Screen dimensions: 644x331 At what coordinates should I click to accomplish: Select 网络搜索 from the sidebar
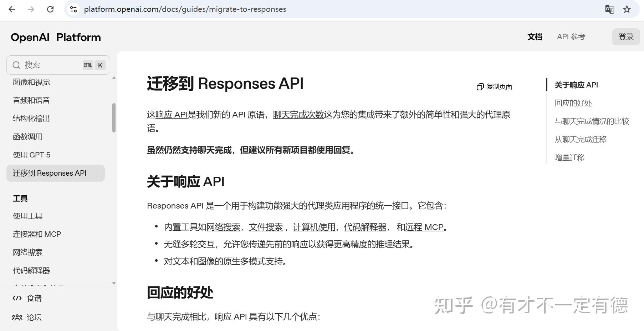pos(27,252)
